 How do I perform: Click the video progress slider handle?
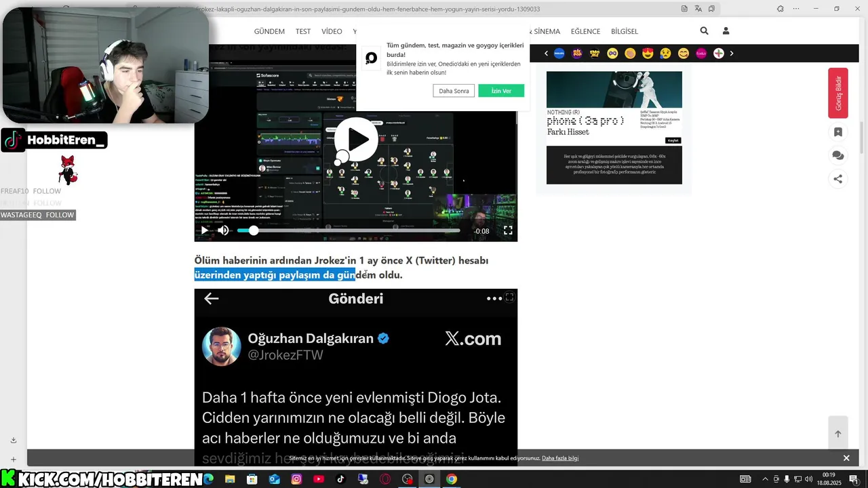[x=254, y=230]
